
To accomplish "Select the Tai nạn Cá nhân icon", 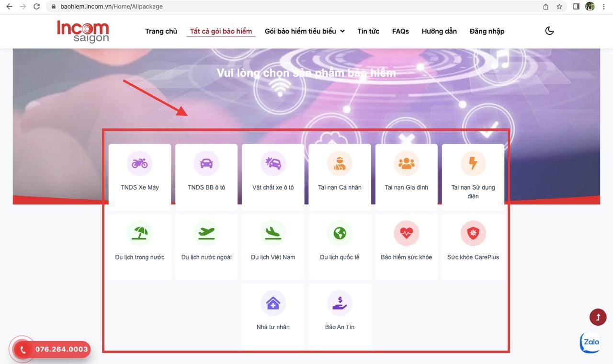I will (x=340, y=163).
